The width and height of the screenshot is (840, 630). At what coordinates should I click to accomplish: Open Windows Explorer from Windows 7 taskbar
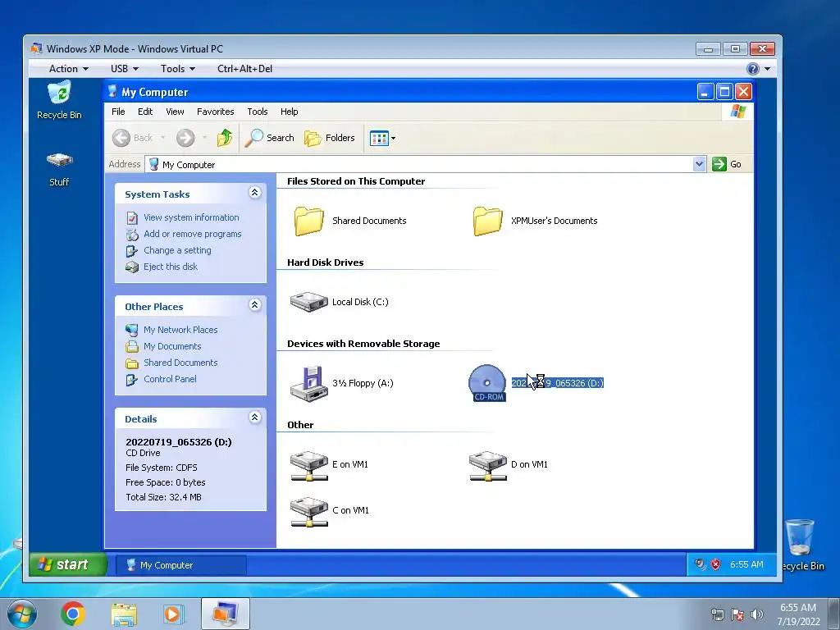124,614
